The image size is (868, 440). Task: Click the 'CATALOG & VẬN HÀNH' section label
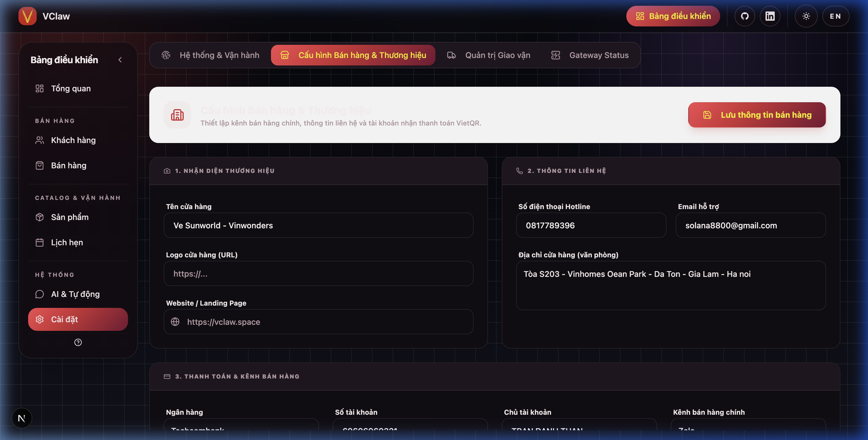pos(78,198)
